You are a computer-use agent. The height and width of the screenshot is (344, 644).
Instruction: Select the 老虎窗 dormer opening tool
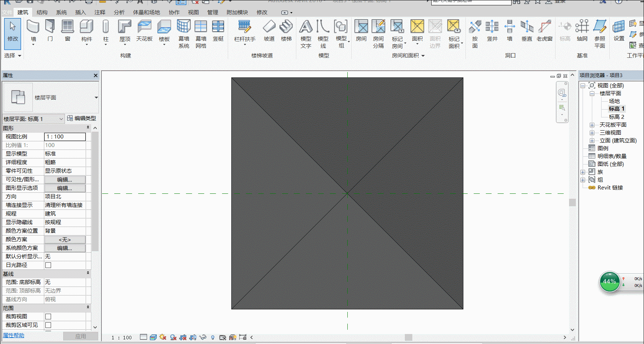[x=544, y=31]
